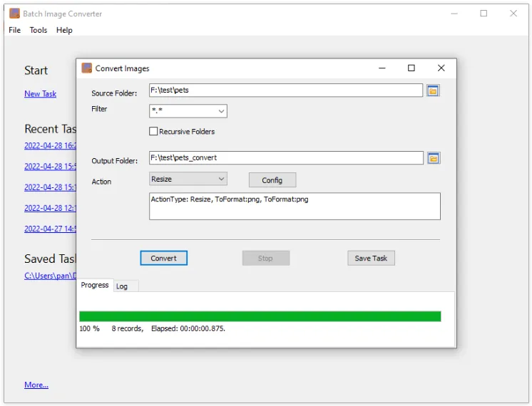Open the Tools menu
The width and height of the screenshot is (532, 406).
(39, 30)
